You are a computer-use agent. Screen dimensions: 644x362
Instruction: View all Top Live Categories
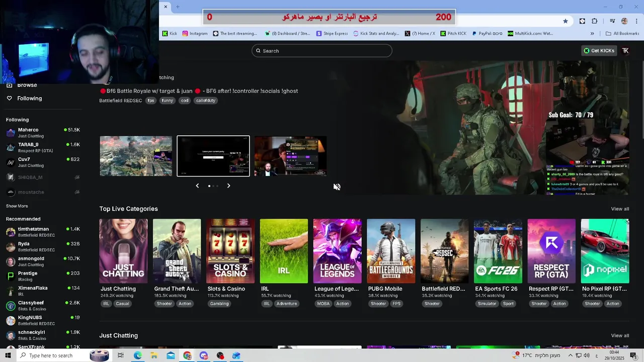620,209
